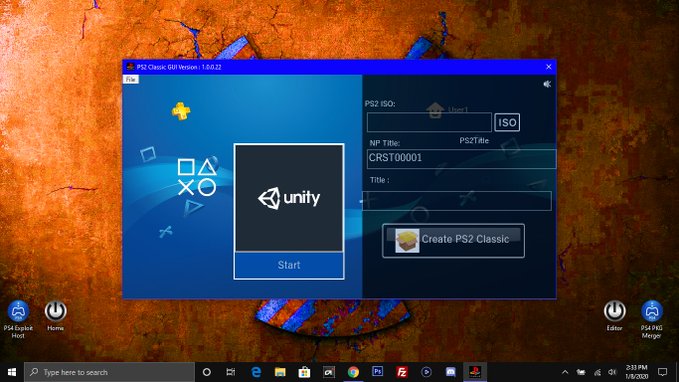This screenshot has height=382, width=679.
Task: Select the Unity game cover thumbnail
Action: point(289,197)
